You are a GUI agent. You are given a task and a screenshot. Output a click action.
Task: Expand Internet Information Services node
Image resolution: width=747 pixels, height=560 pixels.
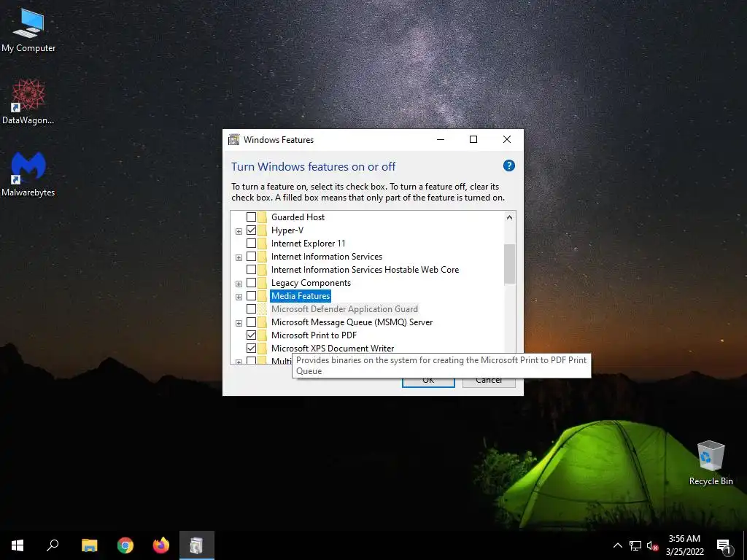[x=239, y=257]
